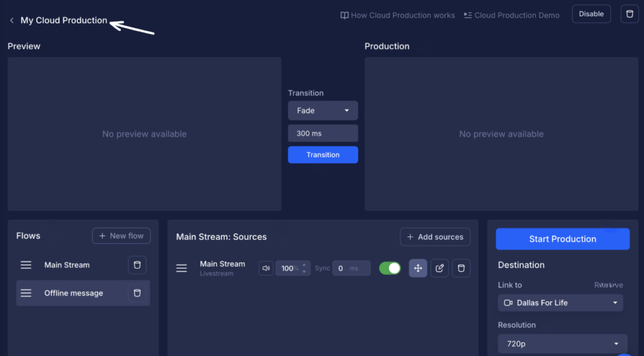Click the Disable button
Screen dimensions: 644x356
591,14
